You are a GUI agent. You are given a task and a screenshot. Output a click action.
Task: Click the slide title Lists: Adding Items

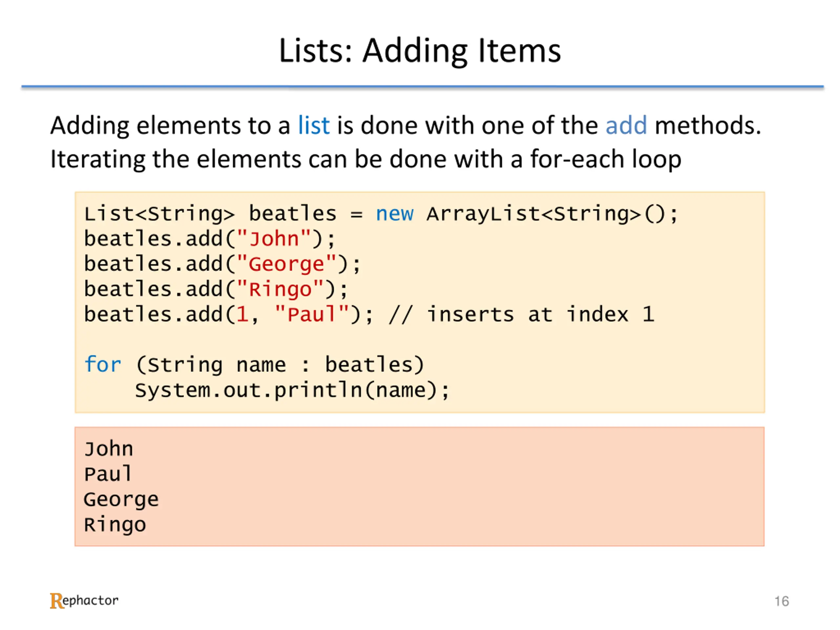420,51
